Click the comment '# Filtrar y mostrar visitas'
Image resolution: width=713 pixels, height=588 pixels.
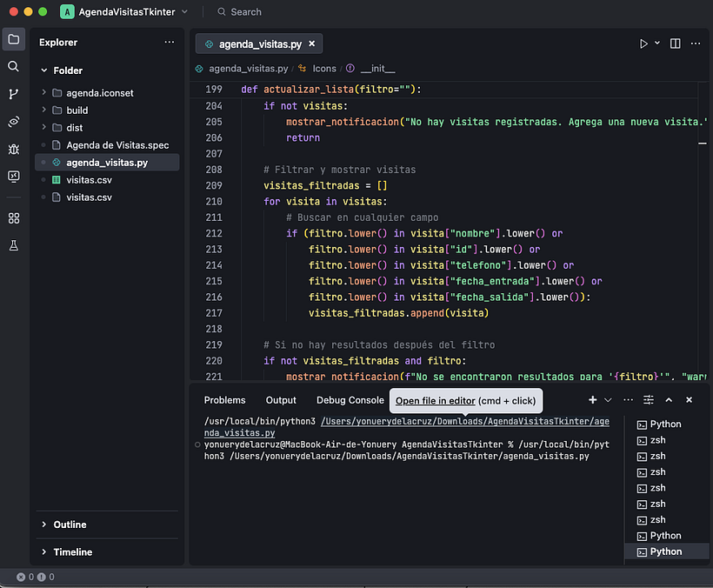(x=339, y=170)
